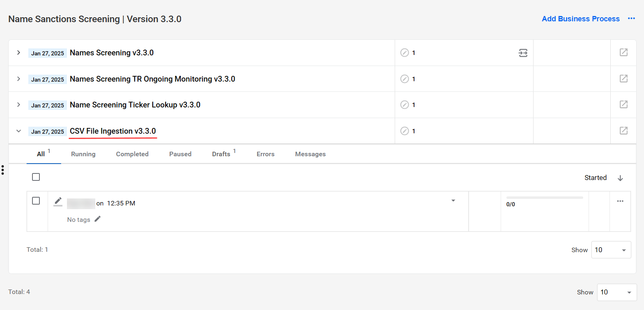Sort instances by Started column label
The width and height of the screenshot is (644, 310).
596,178
